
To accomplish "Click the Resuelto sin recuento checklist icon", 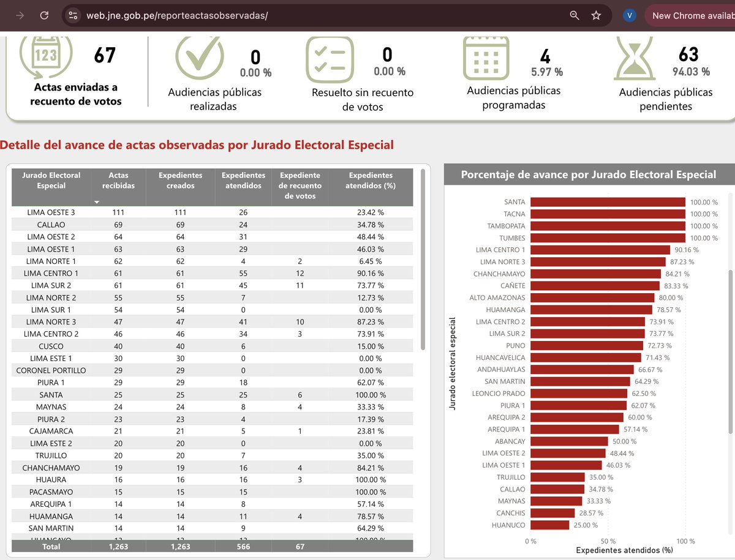I will click(330, 59).
